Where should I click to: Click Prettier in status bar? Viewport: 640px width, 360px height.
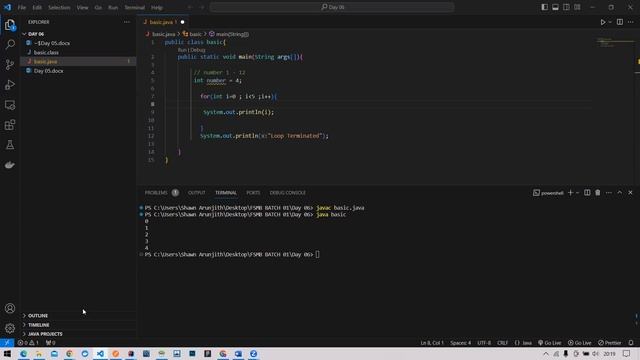click(x=609, y=343)
